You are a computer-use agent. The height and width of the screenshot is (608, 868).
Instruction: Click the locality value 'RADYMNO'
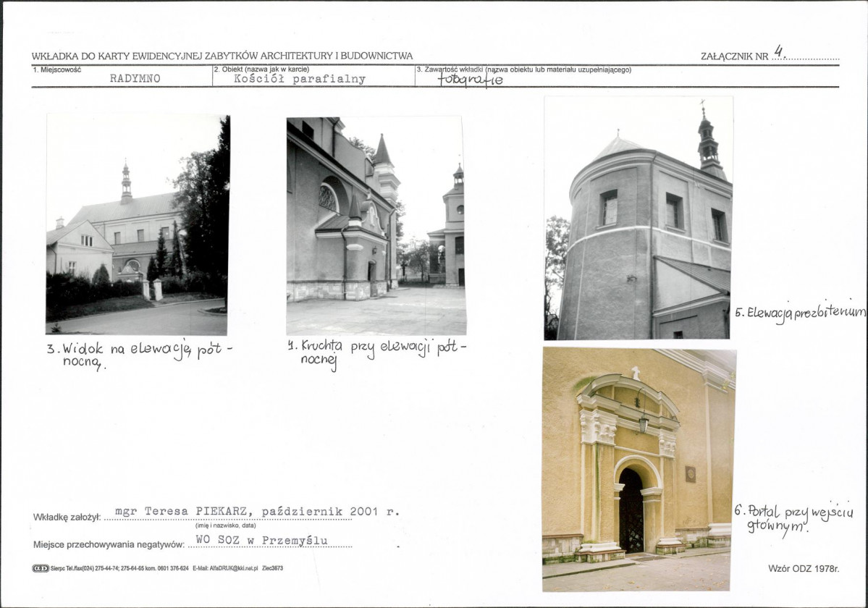(135, 79)
